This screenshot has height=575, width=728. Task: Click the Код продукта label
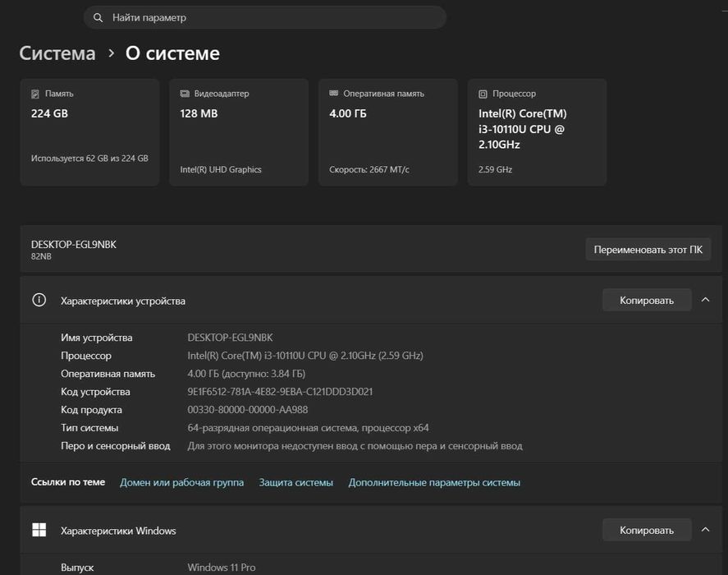pyautogui.click(x=91, y=410)
